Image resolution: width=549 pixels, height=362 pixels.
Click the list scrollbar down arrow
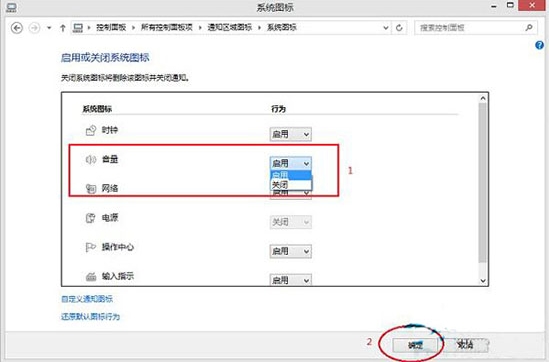pyautogui.click(x=483, y=280)
